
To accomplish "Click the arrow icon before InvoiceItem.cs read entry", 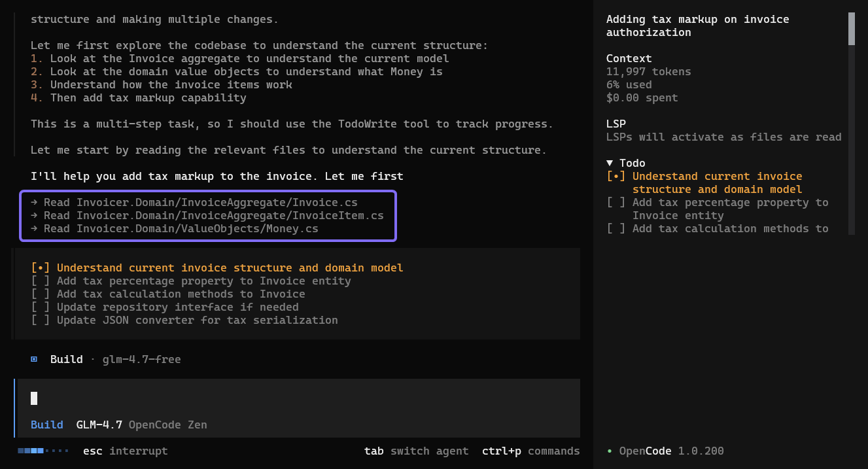I will point(35,215).
